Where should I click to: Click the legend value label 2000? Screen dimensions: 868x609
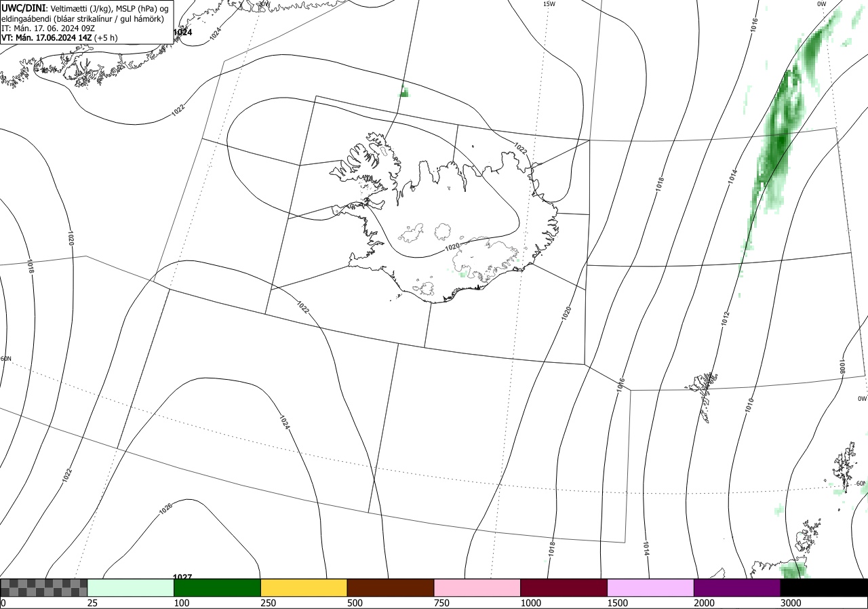pyautogui.click(x=705, y=603)
